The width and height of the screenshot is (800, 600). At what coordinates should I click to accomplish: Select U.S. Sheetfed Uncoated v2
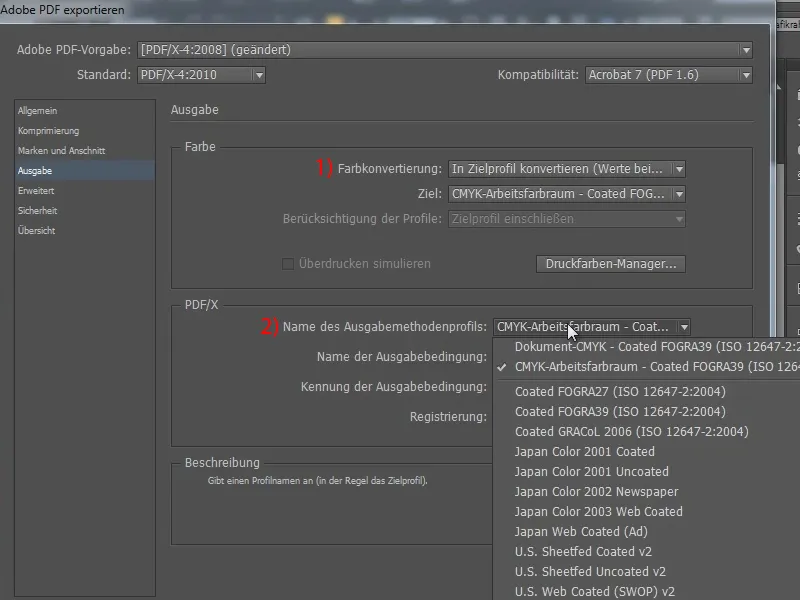click(646, 571)
